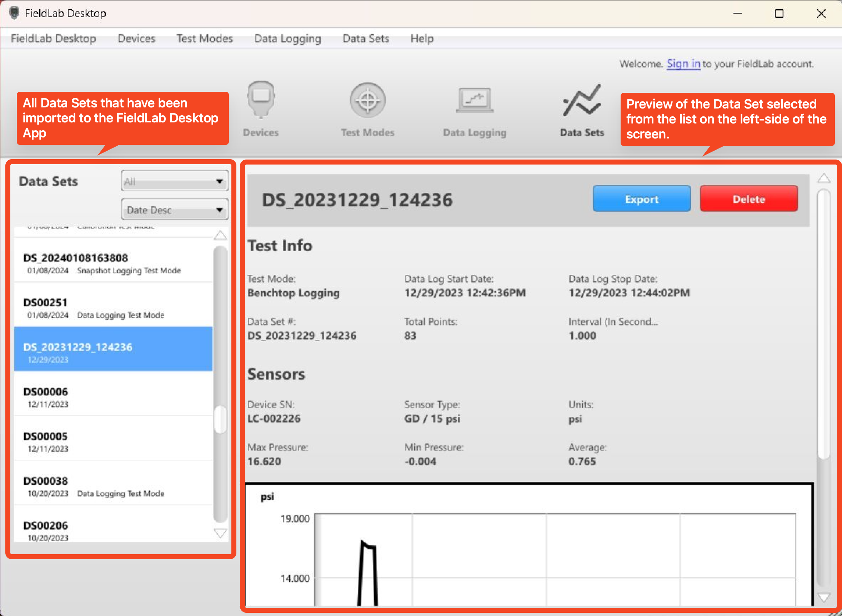Click the Interval value 1.000
Image resolution: width=842 pixels, height=616 pixels.
[582, 335]
